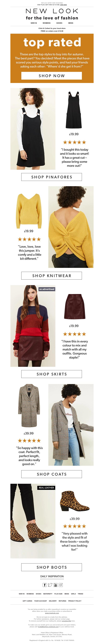Screen dimensions: 104x644
Task: Open the Twitter bird icon
Action: click(50, 585)
